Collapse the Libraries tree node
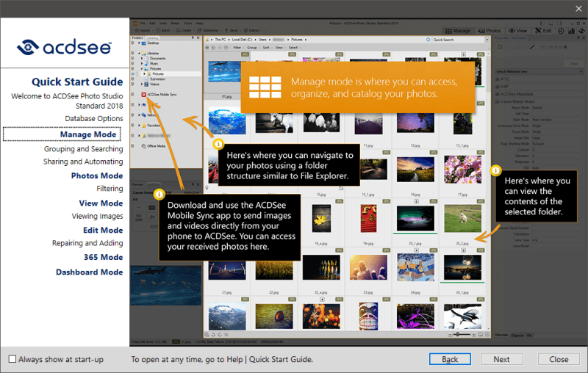Viewport: 588px width, 373px height. coord(139,53)
